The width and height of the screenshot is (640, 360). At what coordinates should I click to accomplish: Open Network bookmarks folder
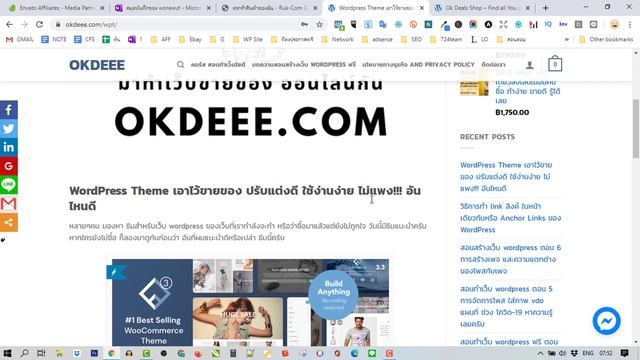click(x=338, y=39)
